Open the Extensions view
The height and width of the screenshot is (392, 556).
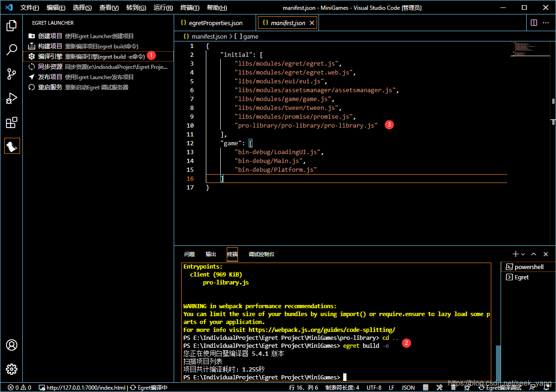coord(11,122)
